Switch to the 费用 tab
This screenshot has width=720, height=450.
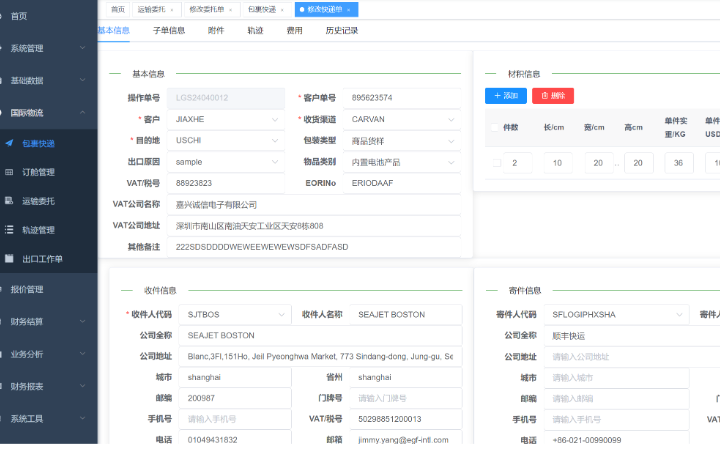[x=294, y=30]
